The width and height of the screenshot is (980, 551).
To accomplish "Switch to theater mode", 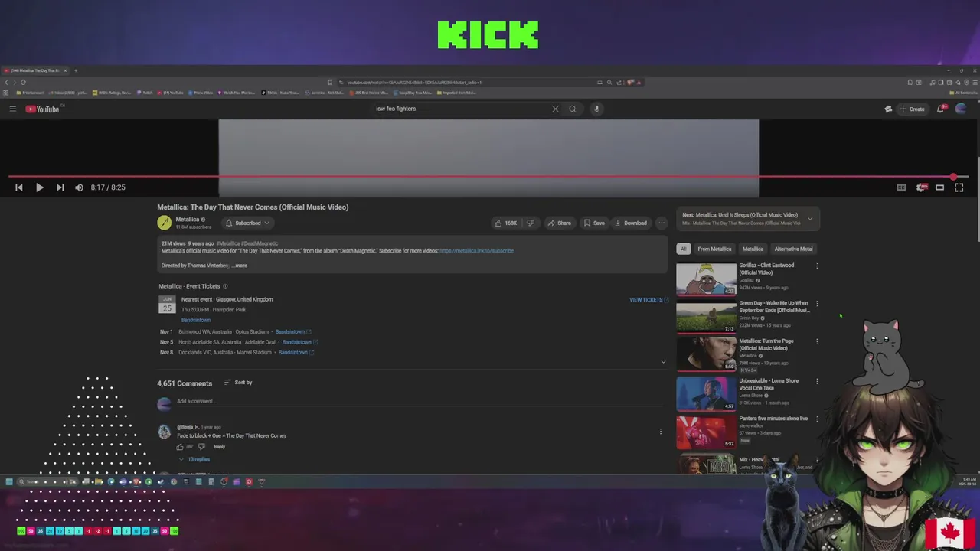I will point(940,187).
